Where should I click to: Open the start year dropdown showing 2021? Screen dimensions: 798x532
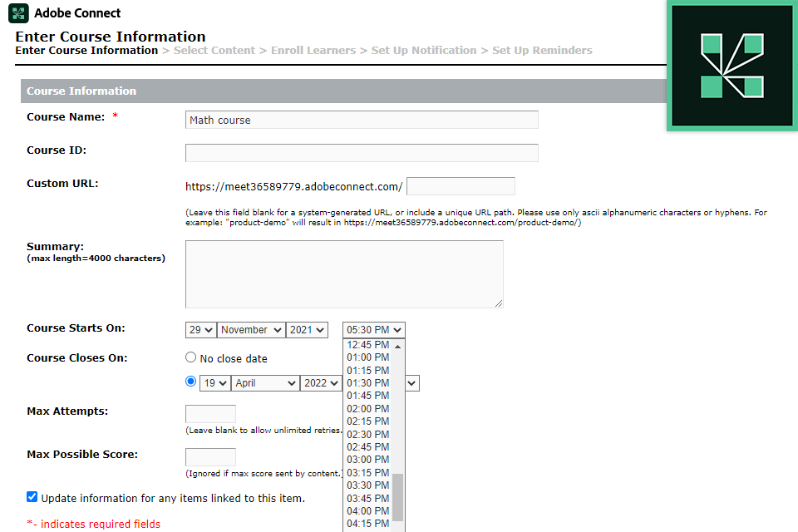[x=307, y=330]
